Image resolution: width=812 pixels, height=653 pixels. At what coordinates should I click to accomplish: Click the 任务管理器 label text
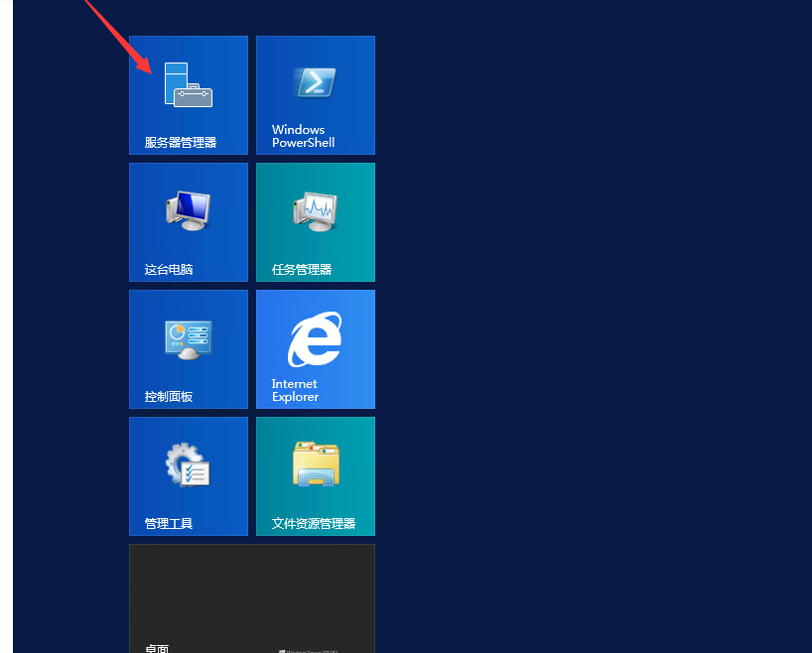(x=302, y=269)
